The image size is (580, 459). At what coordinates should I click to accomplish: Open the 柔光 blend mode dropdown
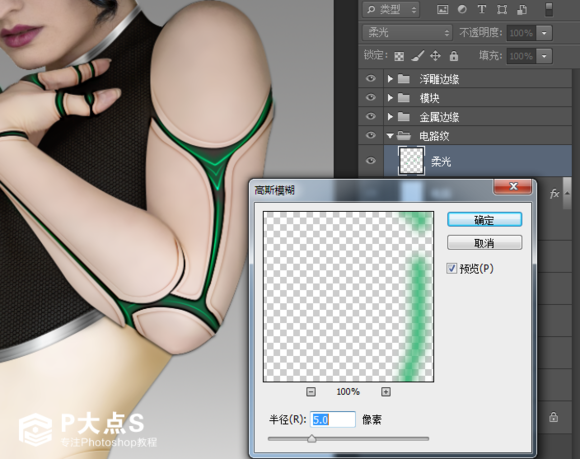pyautogui.click(x=407, y=33)
